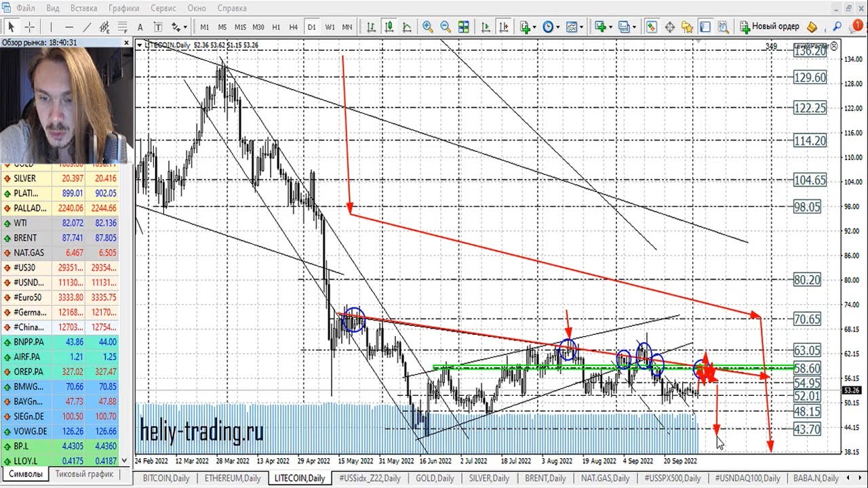
Task: Switch chart to Candlesticks mode
Action: [389, 27]
